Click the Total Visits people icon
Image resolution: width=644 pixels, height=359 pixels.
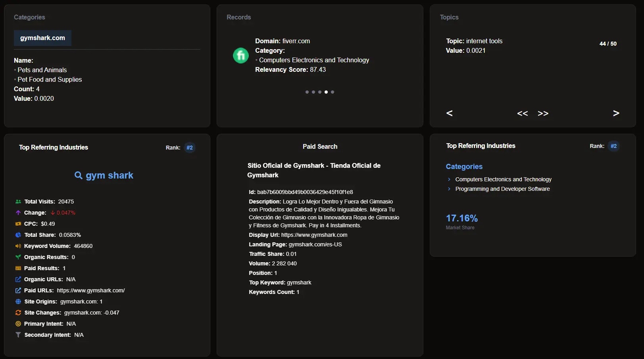pos(18,202)
